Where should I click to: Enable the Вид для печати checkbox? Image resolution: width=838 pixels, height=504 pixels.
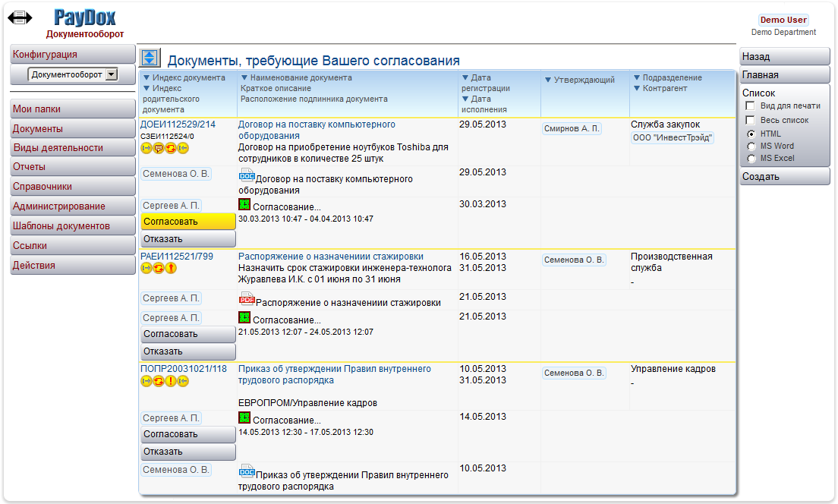click(x=750, y=106)
